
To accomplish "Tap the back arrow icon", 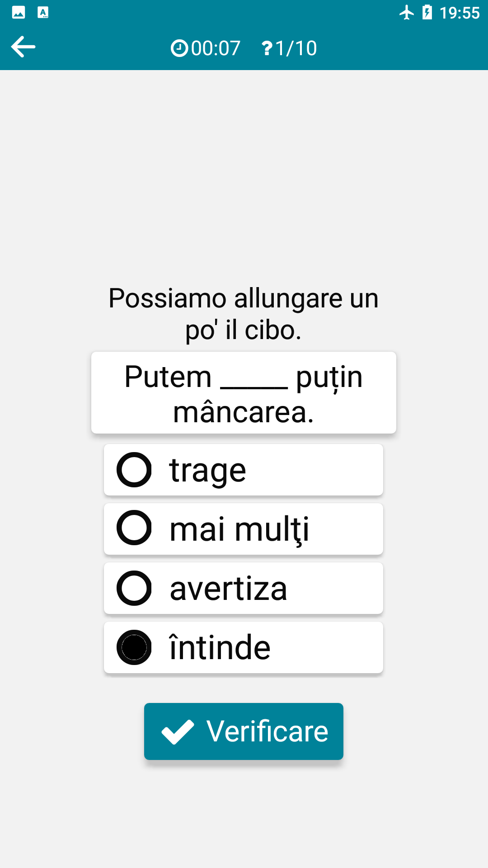I will (x=23, y=47).
